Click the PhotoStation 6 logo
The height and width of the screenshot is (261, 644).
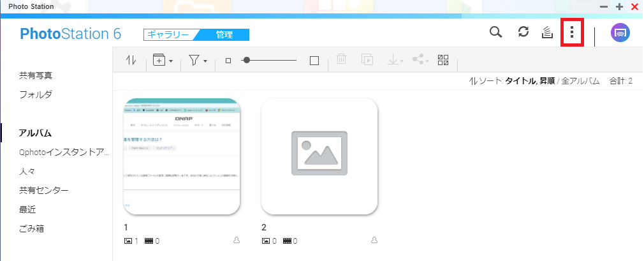pyautogui.click(x=71, y=34)
